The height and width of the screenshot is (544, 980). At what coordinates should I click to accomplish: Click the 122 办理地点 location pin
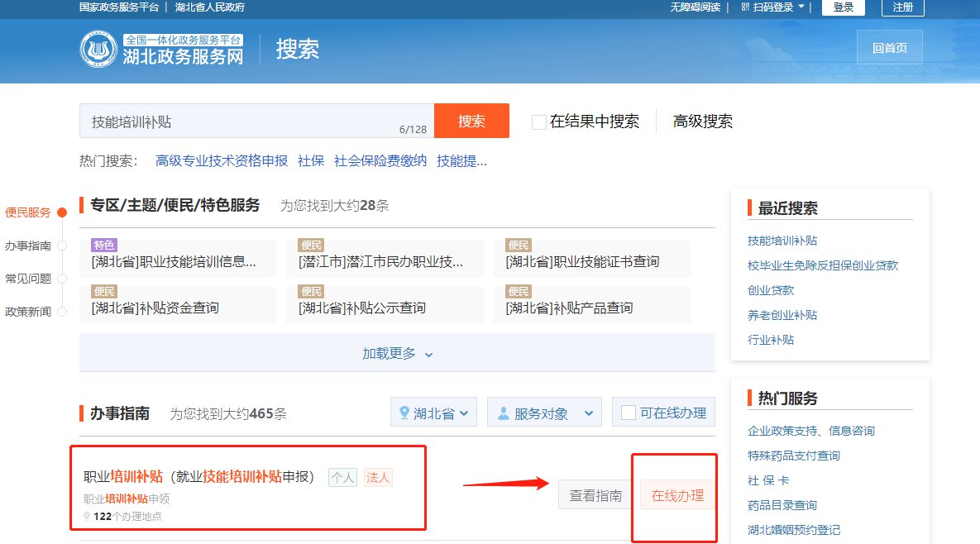pos(87,517)
